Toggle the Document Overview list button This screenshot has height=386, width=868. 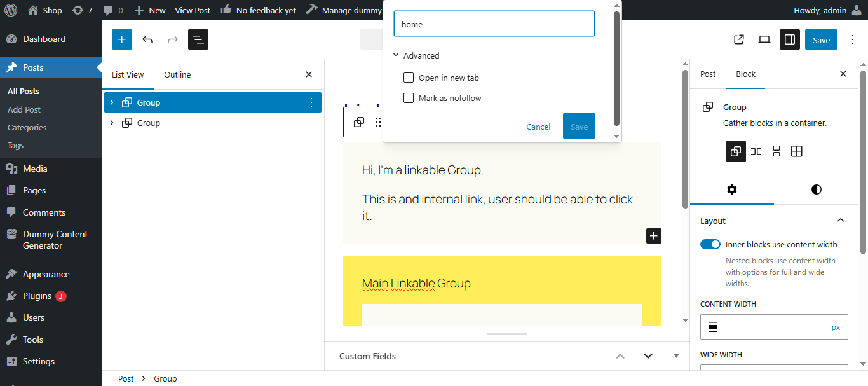click(x=198, y=39)
